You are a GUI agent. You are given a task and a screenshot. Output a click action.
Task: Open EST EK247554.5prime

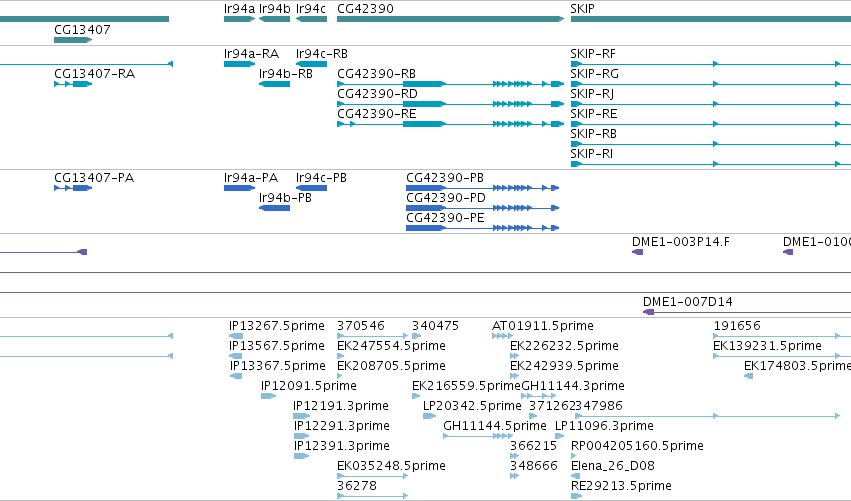(x=340, y=357)
